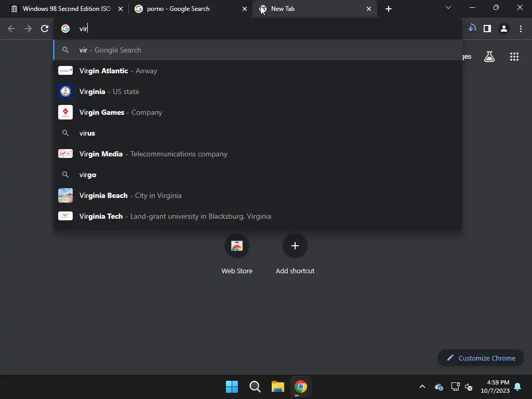The width and height of the screenshot is (532, 399).
Task: Choose Virgin Atlantic Airway suggestion
Action: tap(258, 71)
